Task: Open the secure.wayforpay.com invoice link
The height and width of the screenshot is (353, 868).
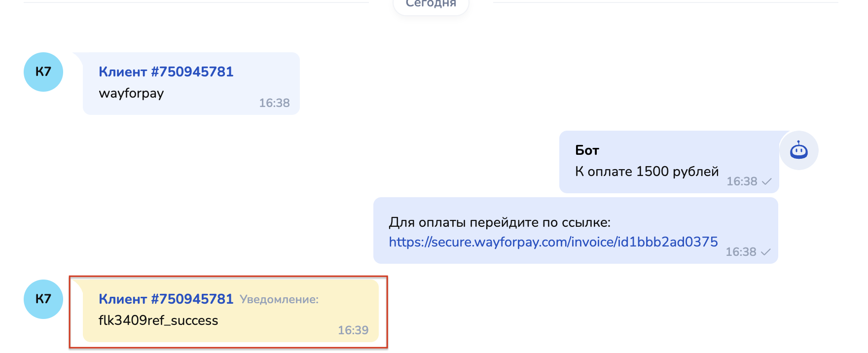Action: [553, 242]
